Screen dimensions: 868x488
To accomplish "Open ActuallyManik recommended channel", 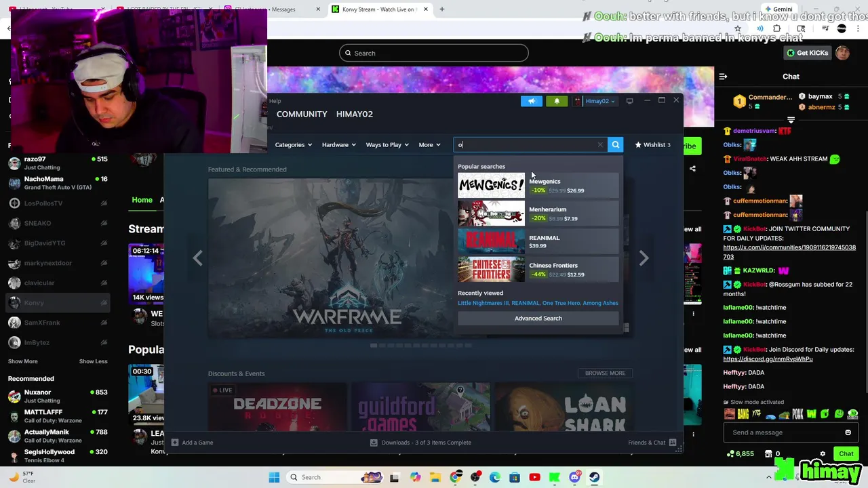I will (x=58, y=436).
